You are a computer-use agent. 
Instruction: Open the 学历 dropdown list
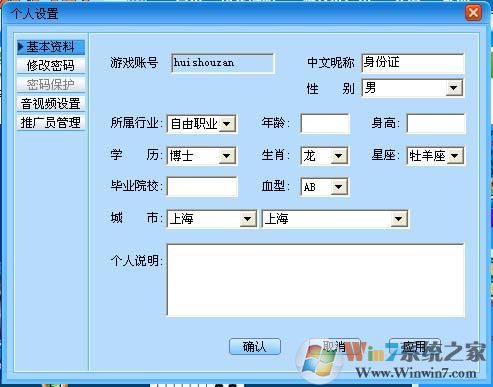coord(227,156)
